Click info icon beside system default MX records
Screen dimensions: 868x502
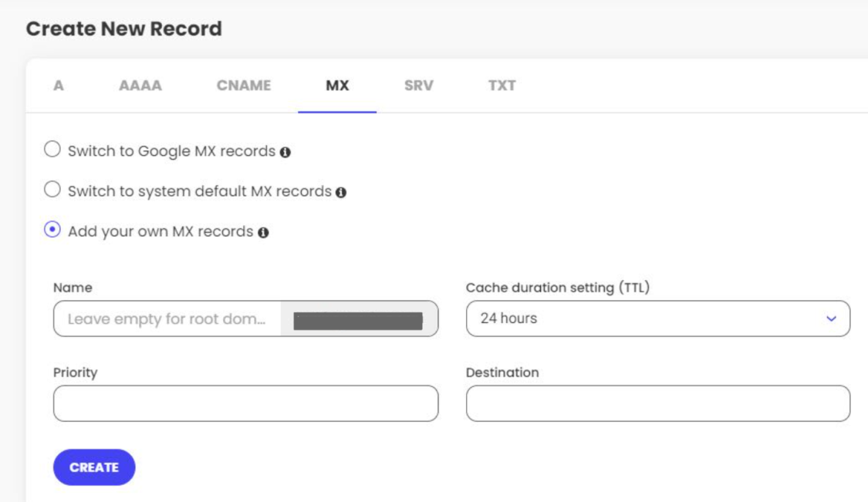click(x=341, y=193)
